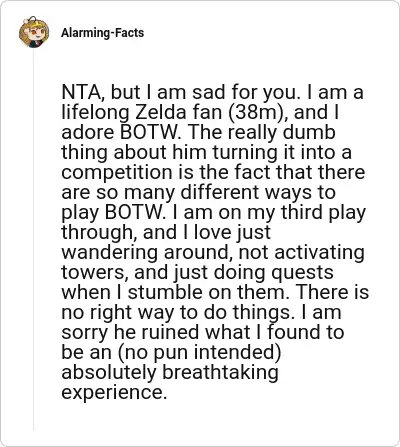Screen dimensions: 400x447
Task: Click the word "wandering" in the comment
Action: (110, 252)
